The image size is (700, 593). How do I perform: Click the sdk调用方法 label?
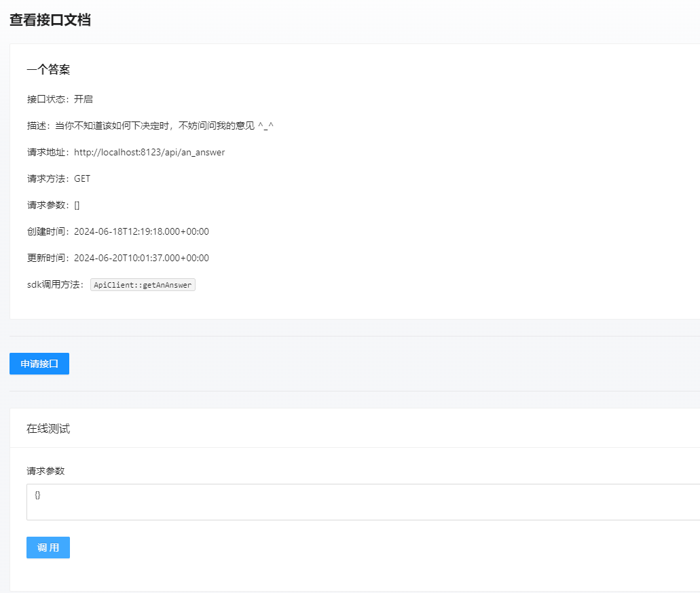(50, 285)
